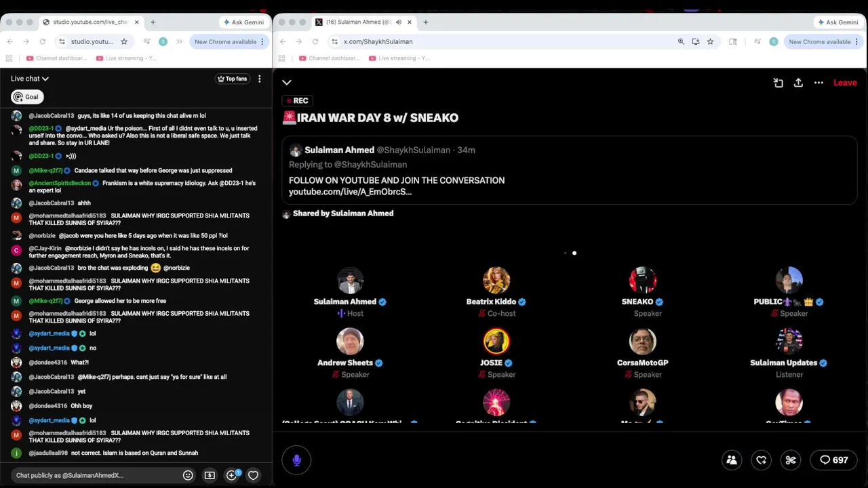Open the S profile avatar in YouTube Studio window
Screen dimensions: 868x488
coord(163,41)
